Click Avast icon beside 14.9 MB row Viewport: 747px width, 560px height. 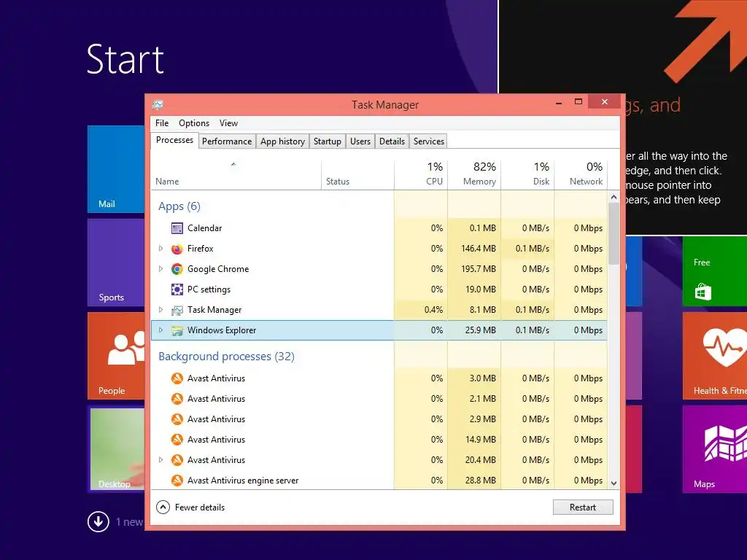tap(177, 440)
